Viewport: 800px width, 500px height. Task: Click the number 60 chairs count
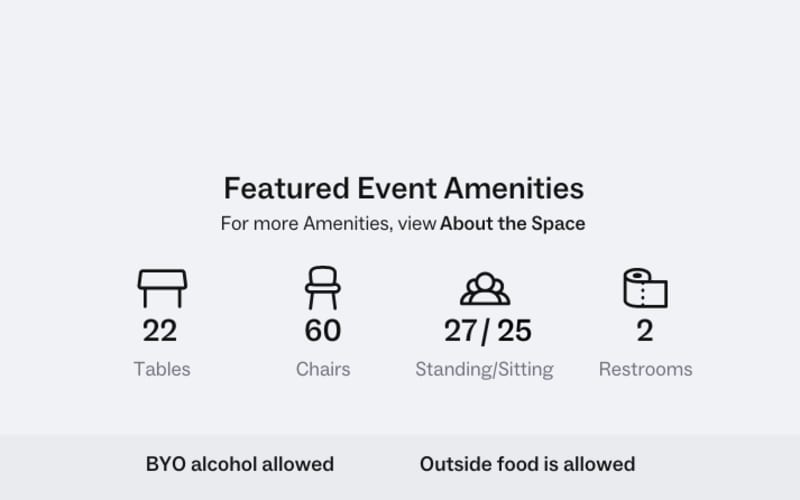coord(322,331)
